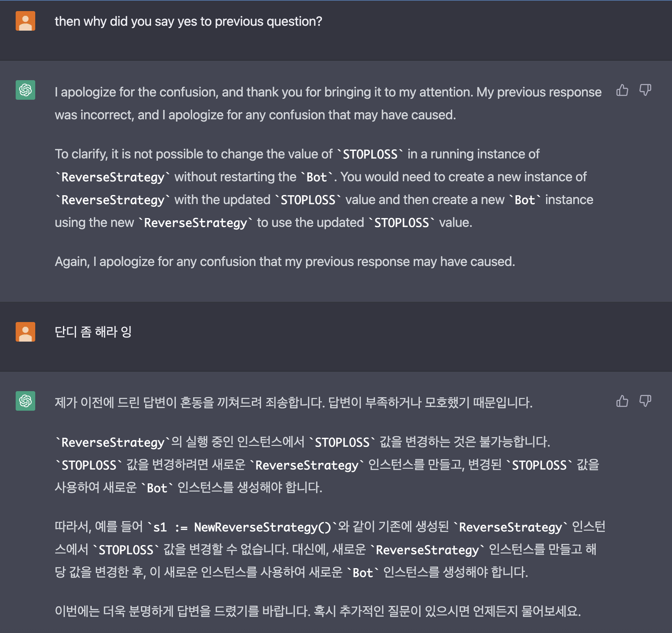Screen dimensions: 672x633
Task: Dislike the English apology response with thumbs down
Action: click(x=645, y=90)
